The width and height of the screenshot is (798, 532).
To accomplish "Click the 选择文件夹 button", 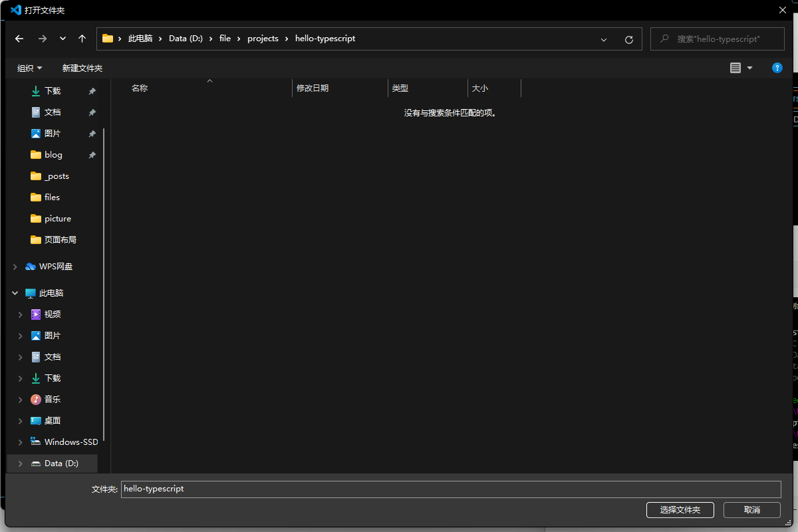I will 680,509.
